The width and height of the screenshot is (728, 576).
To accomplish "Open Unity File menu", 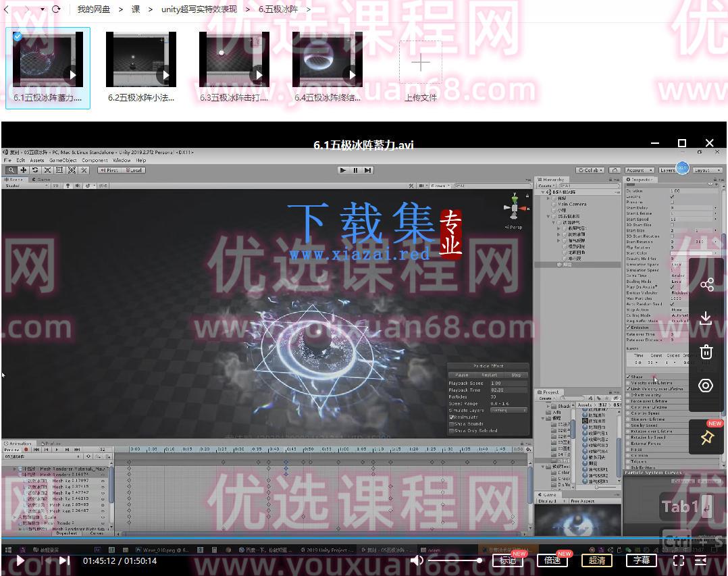I will 7,160.
